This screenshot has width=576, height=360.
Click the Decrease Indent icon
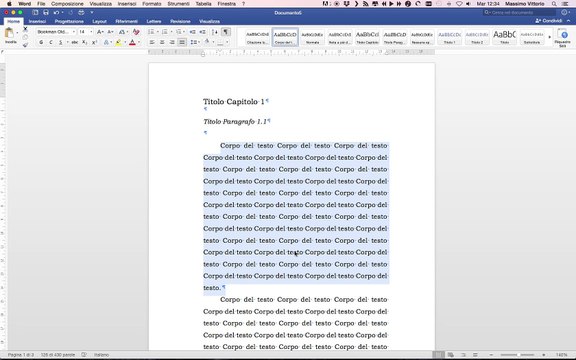coord(192,32)
